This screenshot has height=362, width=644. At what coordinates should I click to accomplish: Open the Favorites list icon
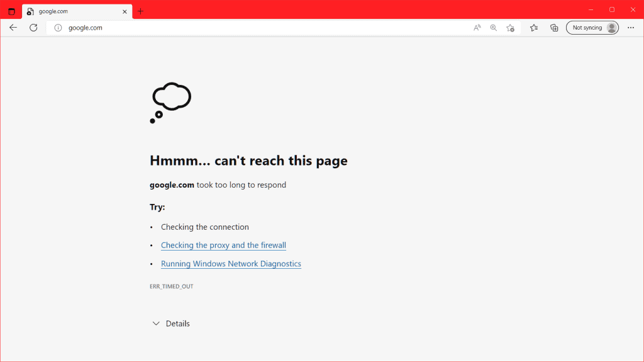534,28
